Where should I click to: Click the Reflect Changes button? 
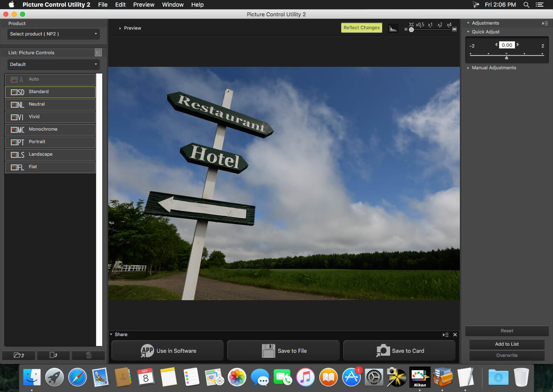pyautogui.click(x=362, y=28)
